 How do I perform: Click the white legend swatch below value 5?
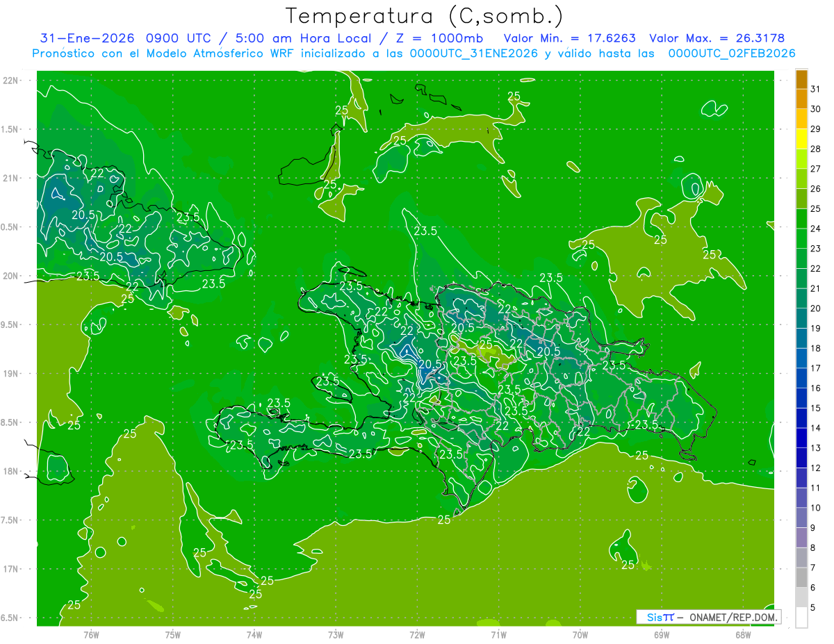pyautogui.click(x=801, y=617)
